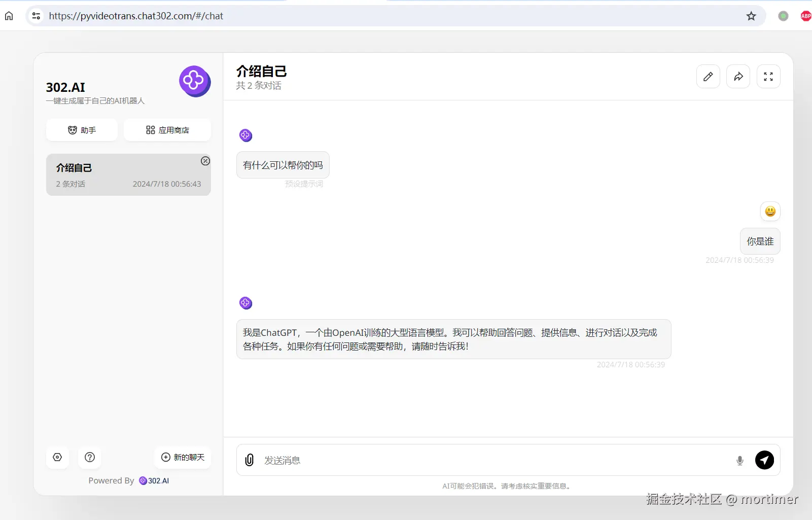Bookmark this page with the star icon

[x=751, y=16]
